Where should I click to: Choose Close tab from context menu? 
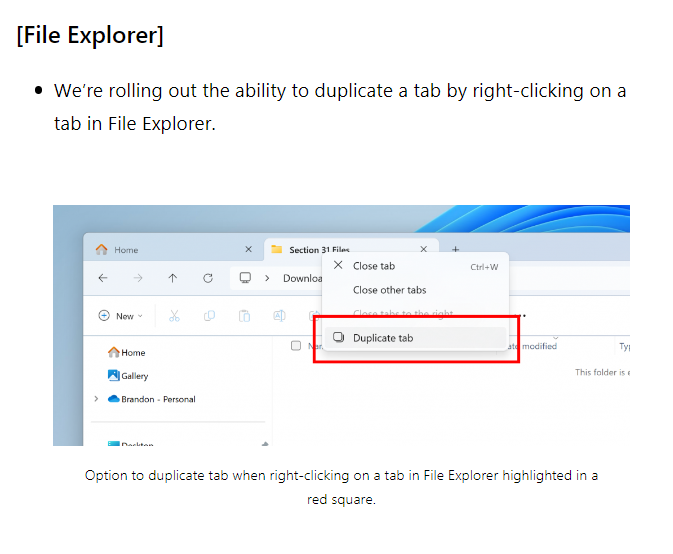(x=415, y=266)
